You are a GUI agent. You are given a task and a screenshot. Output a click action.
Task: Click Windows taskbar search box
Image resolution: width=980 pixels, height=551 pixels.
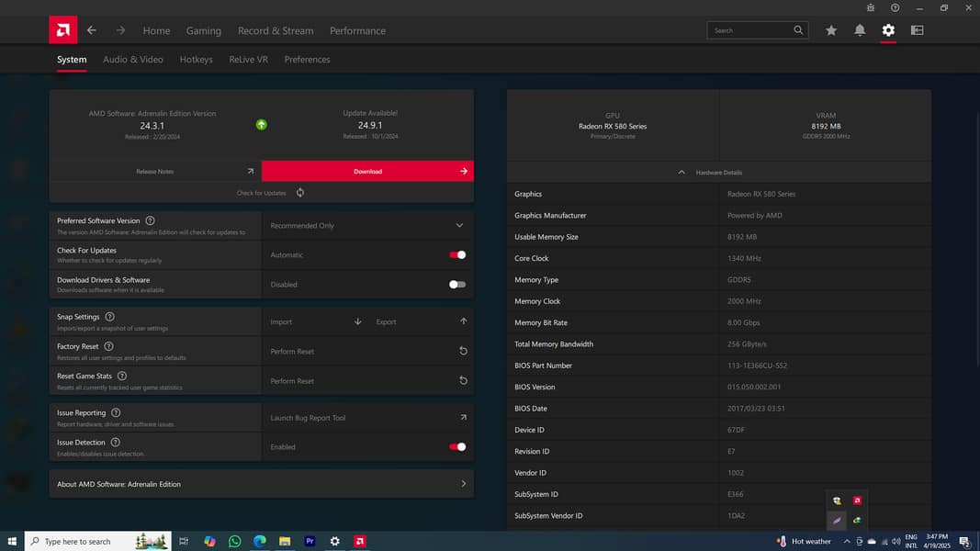click(97, 541)
